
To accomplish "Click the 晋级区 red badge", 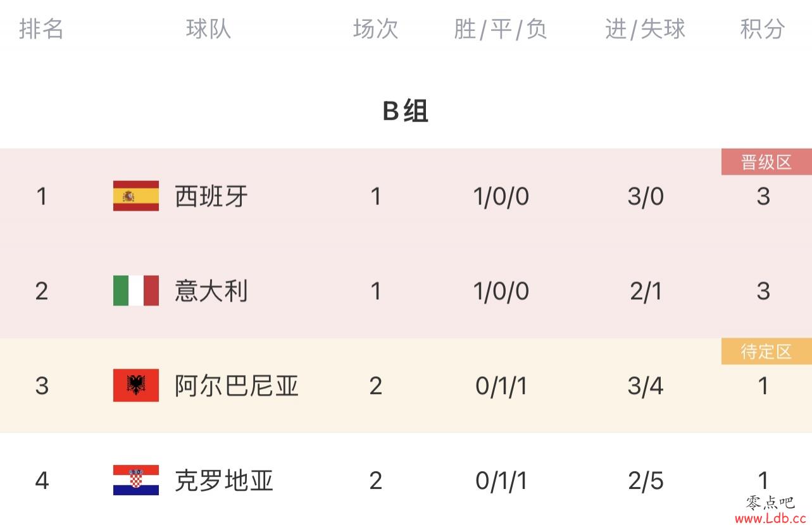I will 766,162.
